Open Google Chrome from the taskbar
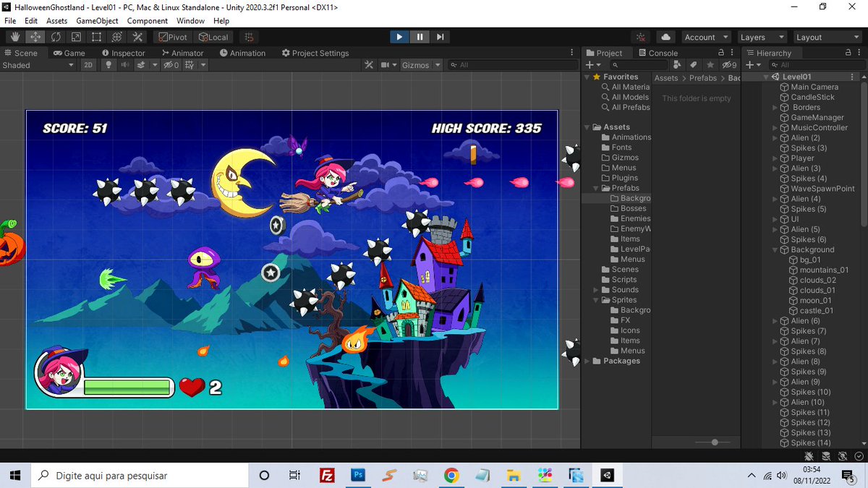 [x=451, y=475]
